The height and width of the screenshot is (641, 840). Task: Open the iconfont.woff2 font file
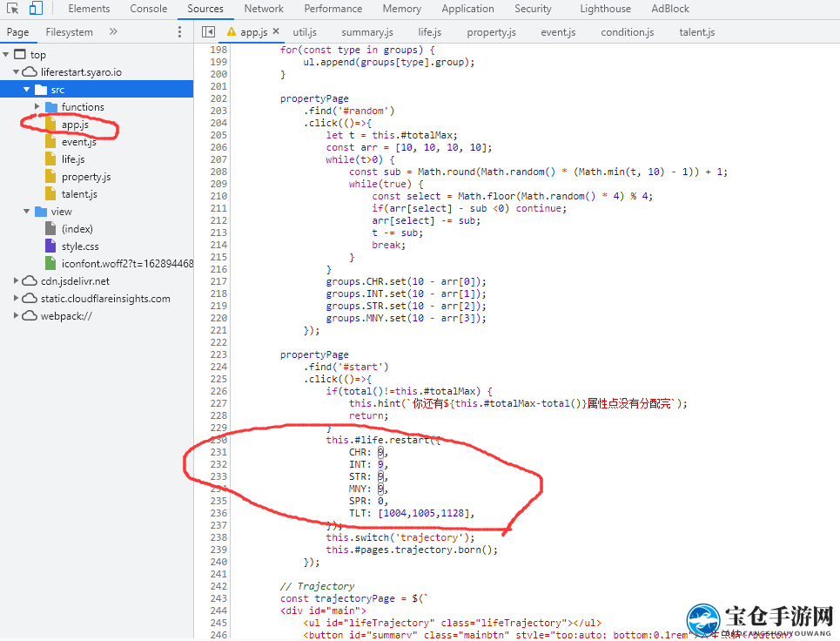point(127,263)
